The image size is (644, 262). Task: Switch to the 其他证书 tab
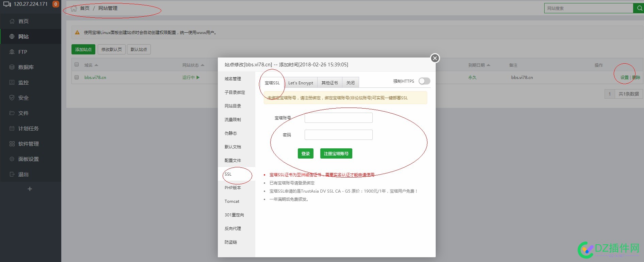click(329, 83)
